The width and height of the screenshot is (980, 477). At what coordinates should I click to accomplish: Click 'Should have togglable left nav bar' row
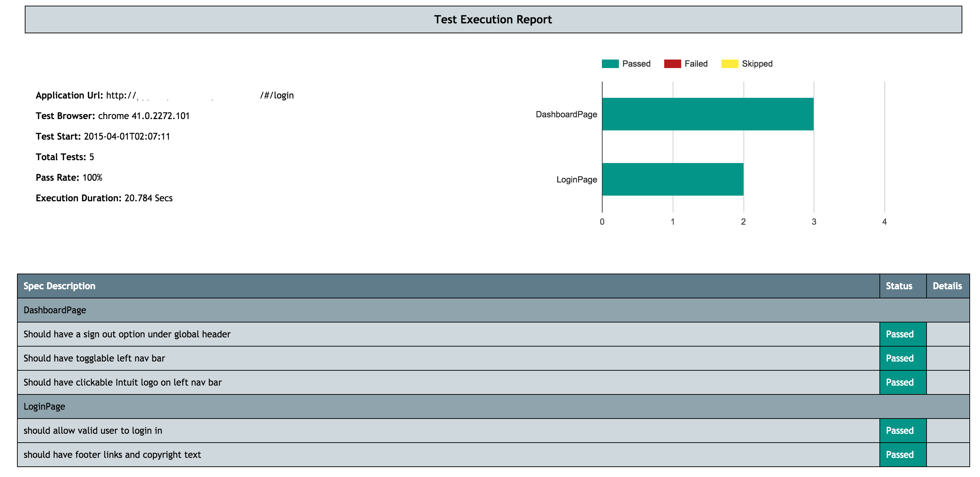(x=94, y=358)
